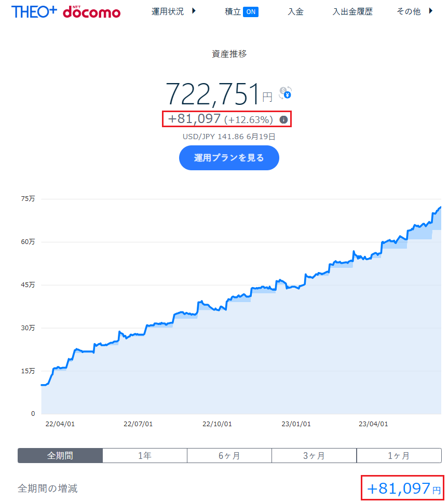448x502 pixels.
Task: Click the +81,097円 value at bottom right
Action: pos(403,489)
